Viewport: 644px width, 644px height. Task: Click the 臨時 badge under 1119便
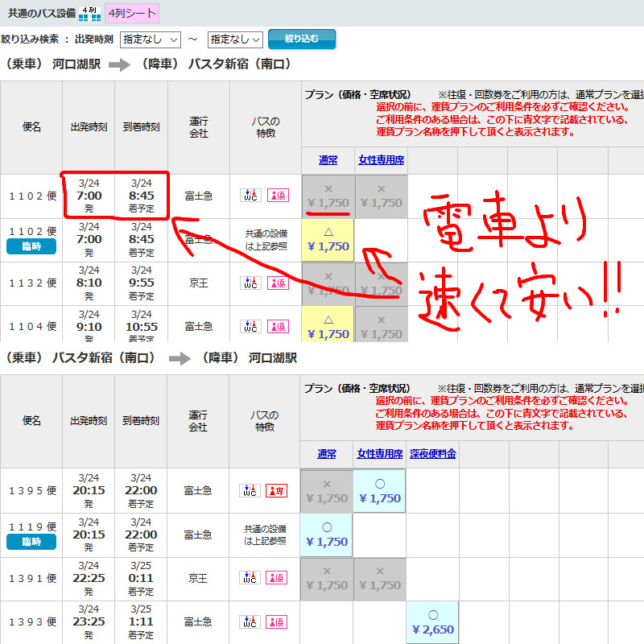coord(31,542)
